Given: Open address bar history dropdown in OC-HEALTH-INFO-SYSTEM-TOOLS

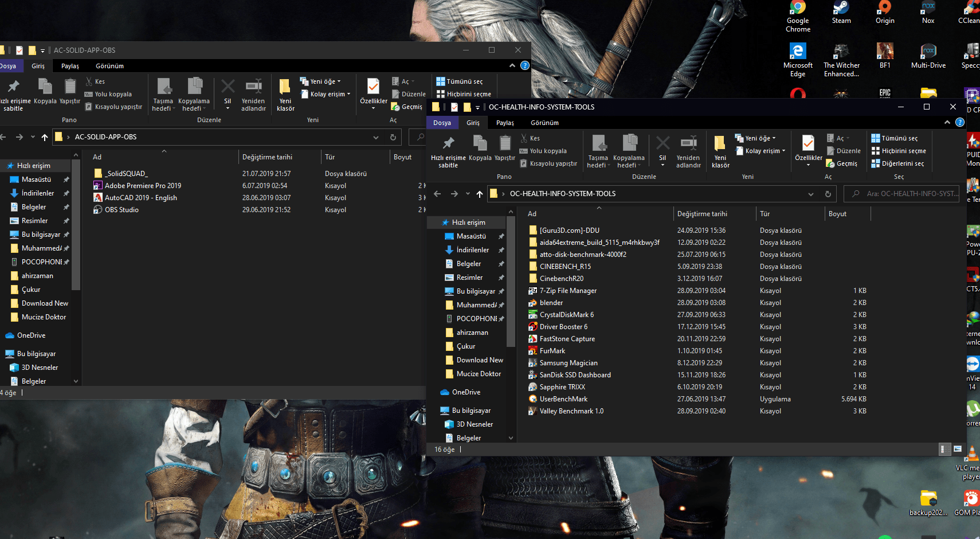Looking at the screenshot, I should (x=811, y=194).
